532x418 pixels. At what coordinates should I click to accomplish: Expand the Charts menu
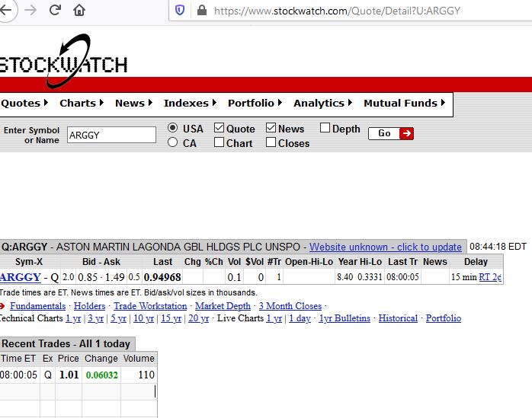pos(82,103)
